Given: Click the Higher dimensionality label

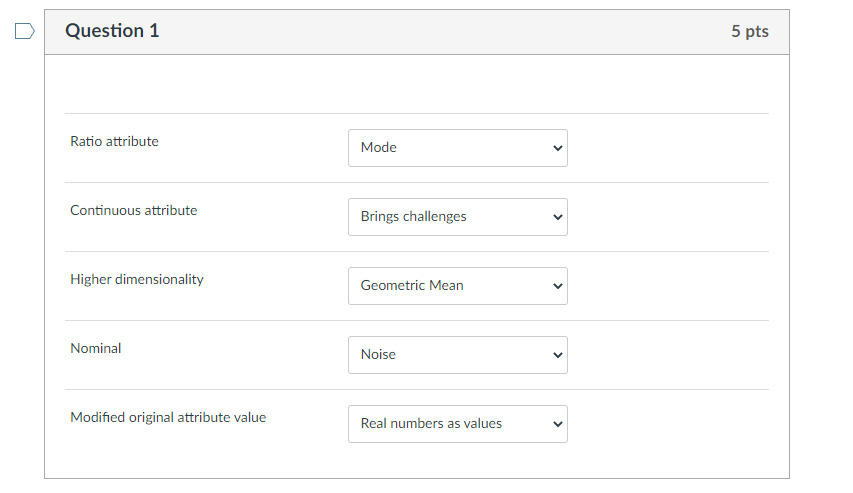Looking at the screenshot, I should tap(136, 280).
